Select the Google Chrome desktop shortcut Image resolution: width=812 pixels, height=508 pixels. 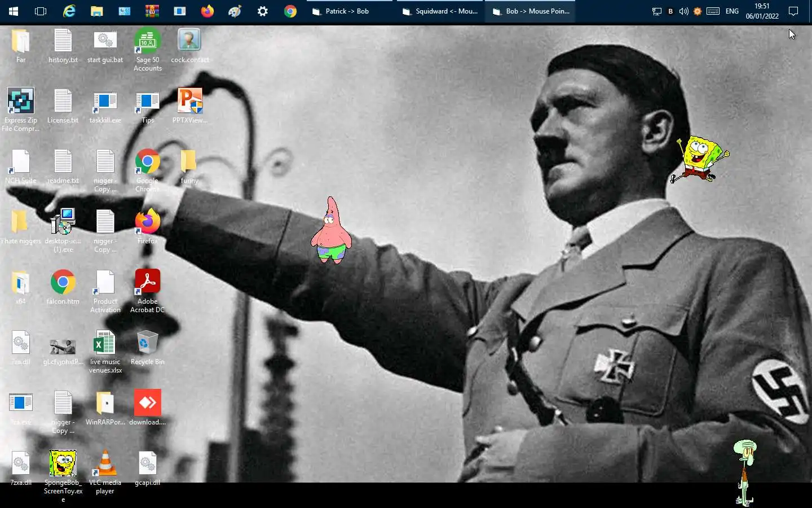pyautogui.click(x=148, y=171)
